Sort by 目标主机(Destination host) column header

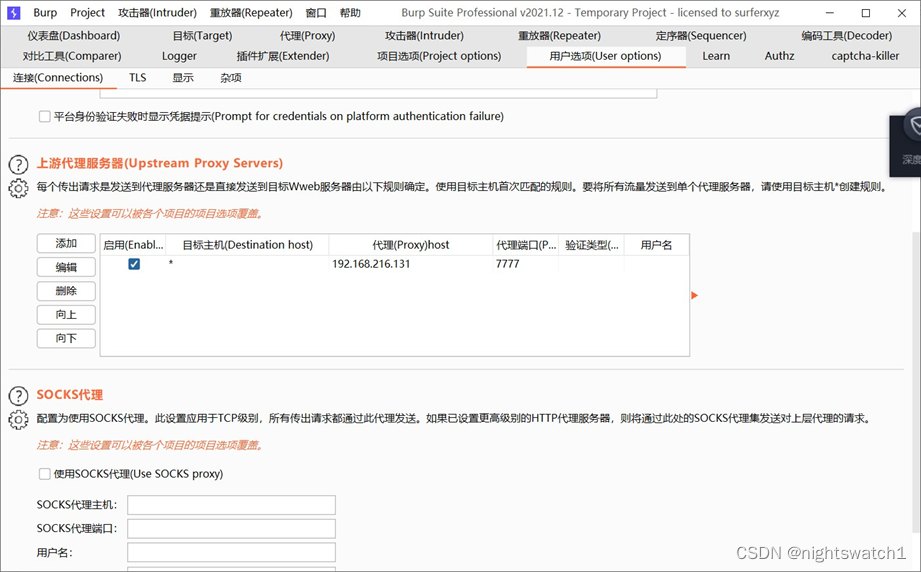click(247, 245)
